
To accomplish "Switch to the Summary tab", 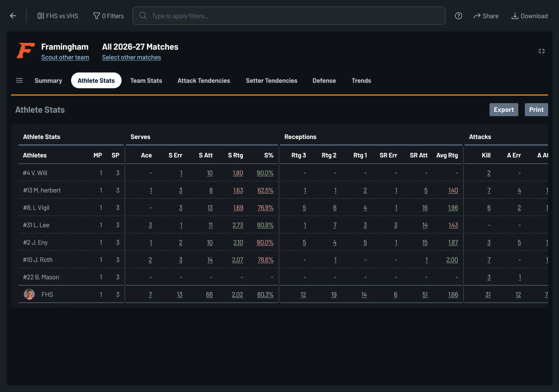I will point(48,81).
